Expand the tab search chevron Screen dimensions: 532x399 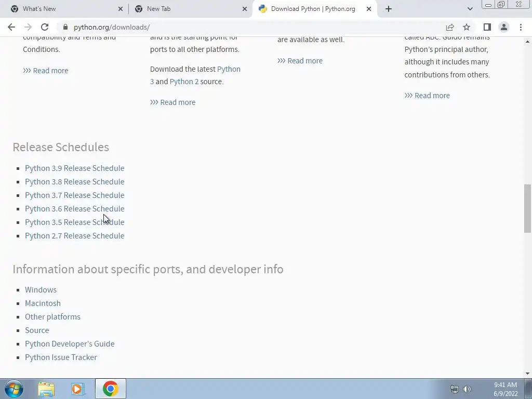(x=470, y=9)
